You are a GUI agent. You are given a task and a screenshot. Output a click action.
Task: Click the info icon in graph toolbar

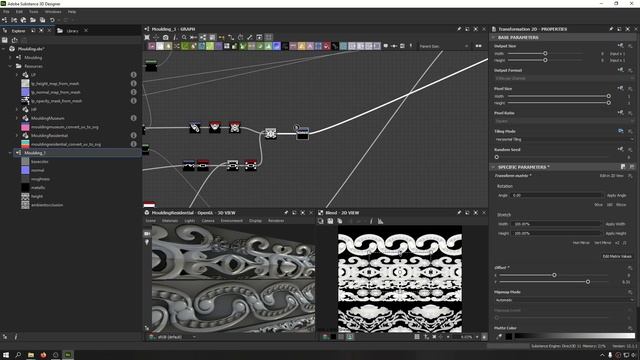[x=175, y=37]
